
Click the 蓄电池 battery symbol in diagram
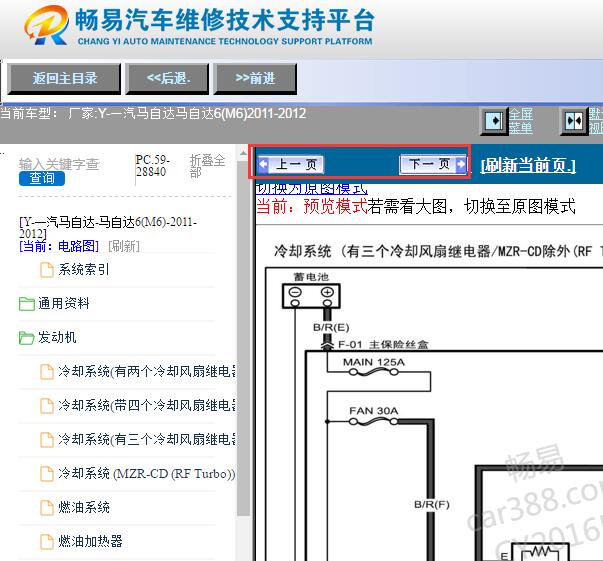(x=311, y=295)
